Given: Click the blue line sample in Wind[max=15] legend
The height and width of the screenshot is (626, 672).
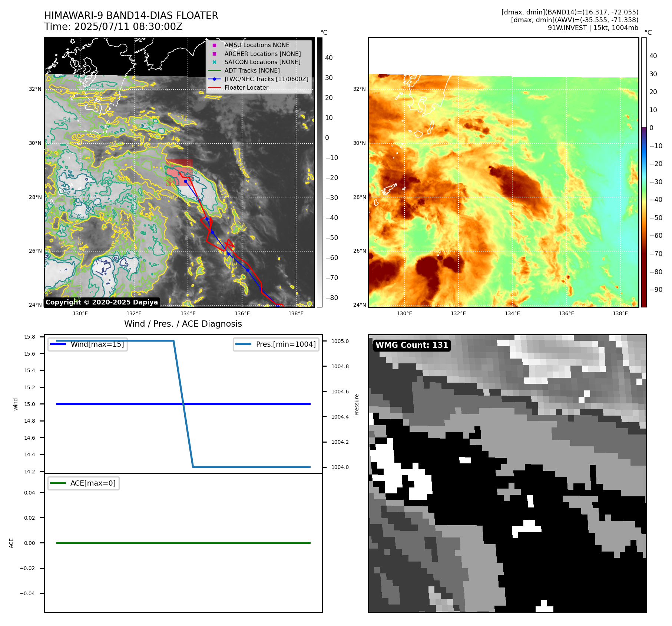Looking at the screenshot, I should coord(58,344).
